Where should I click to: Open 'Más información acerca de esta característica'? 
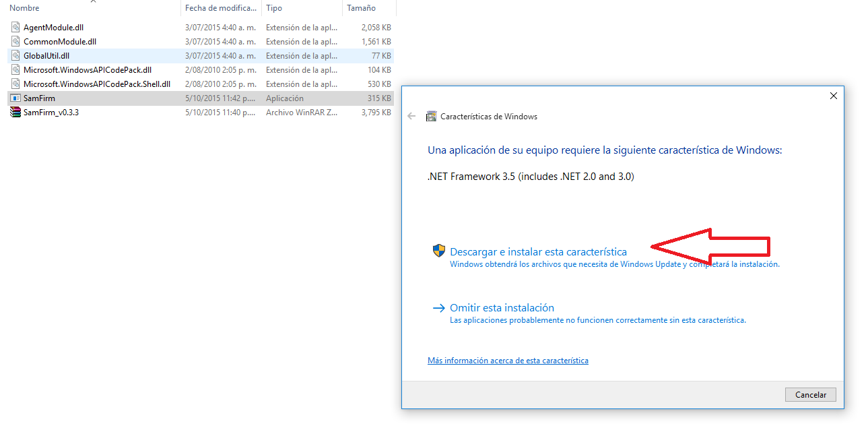(507, 360)
